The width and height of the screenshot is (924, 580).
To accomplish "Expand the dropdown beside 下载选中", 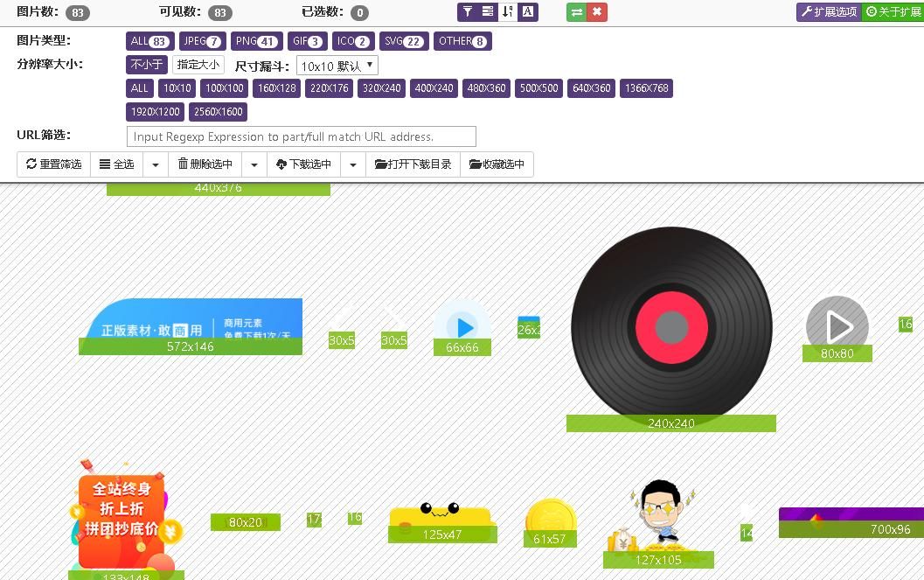I will [352, 164].
